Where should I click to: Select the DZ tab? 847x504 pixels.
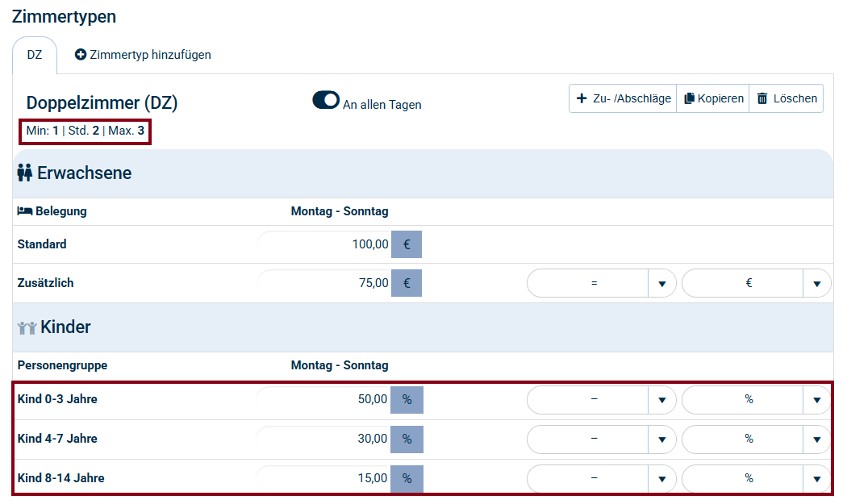35,55
